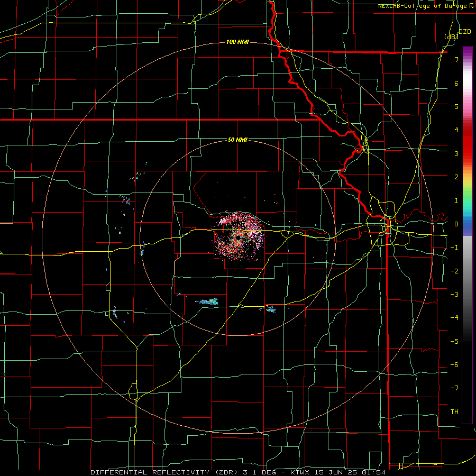This screenshot has height=476, width=476.
Task: Click the -6 value on color scale
Action: (454, 364)
